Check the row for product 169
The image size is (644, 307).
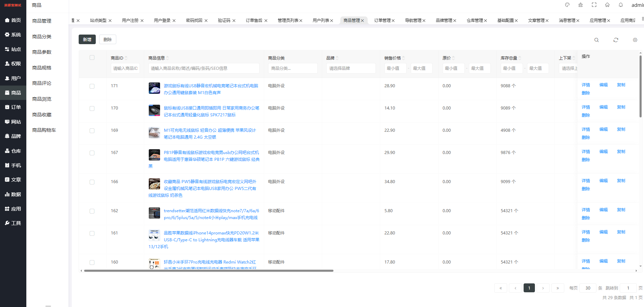92,131
